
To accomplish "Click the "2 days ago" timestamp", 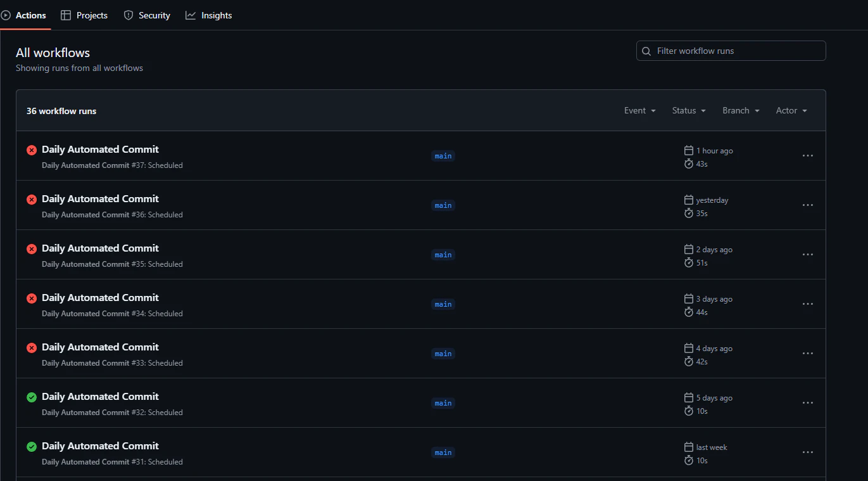I will [714, 250].
